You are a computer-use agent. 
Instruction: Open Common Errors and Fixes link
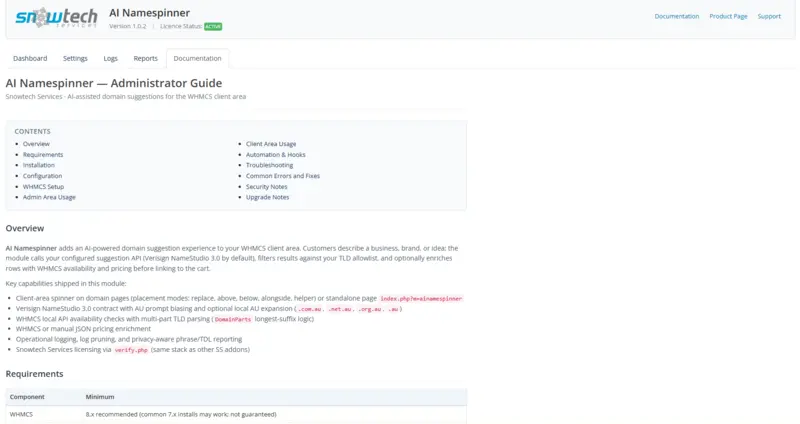click(x=283, y=176)
